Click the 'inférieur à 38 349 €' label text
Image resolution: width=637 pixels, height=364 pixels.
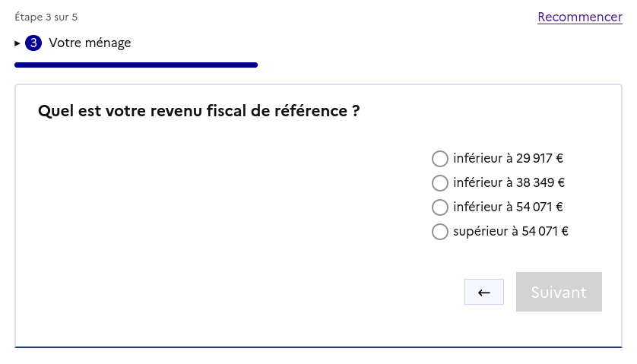(509, 183)
